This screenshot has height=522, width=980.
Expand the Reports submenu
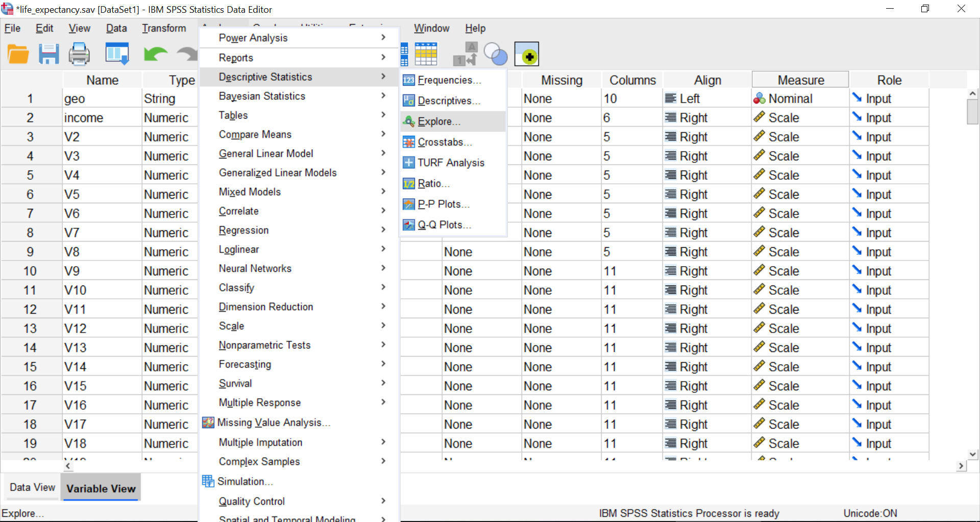point(298,58)
